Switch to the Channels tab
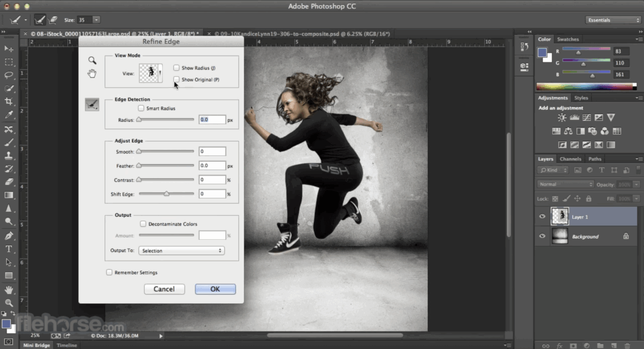This screenshot has width=644, height=349. [x=570, y=159]
